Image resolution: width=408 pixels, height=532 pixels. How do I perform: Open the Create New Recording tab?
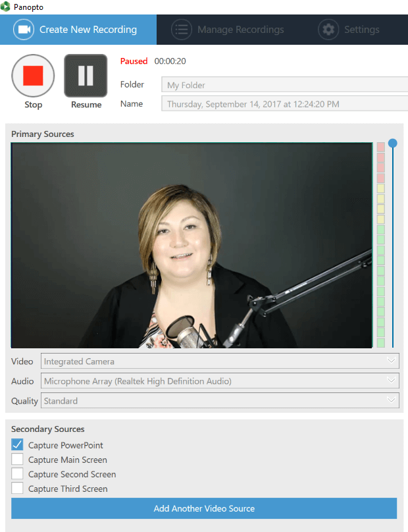click(x=78, y=30)
